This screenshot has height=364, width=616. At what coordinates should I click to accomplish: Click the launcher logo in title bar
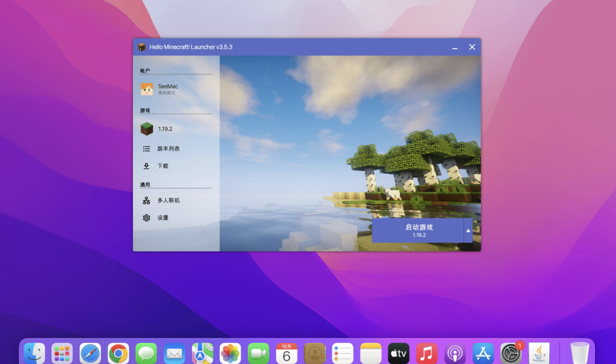pos(142,47)
